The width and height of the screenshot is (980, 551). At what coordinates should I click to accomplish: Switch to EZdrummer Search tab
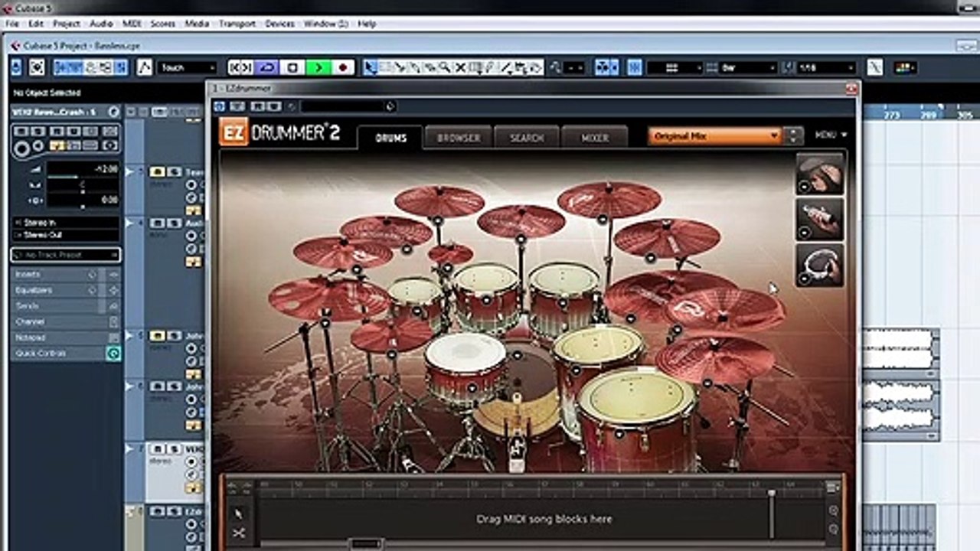[527, 138]
